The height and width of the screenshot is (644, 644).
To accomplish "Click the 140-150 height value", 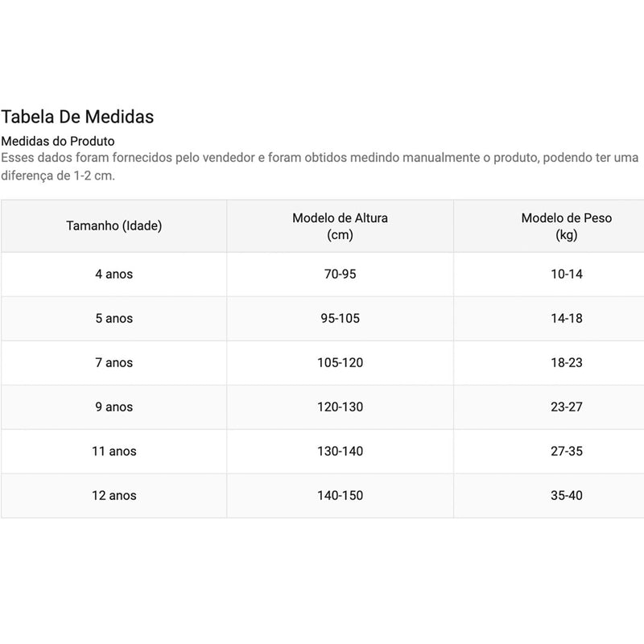I will pyautogui.click(x=340, y=496).
